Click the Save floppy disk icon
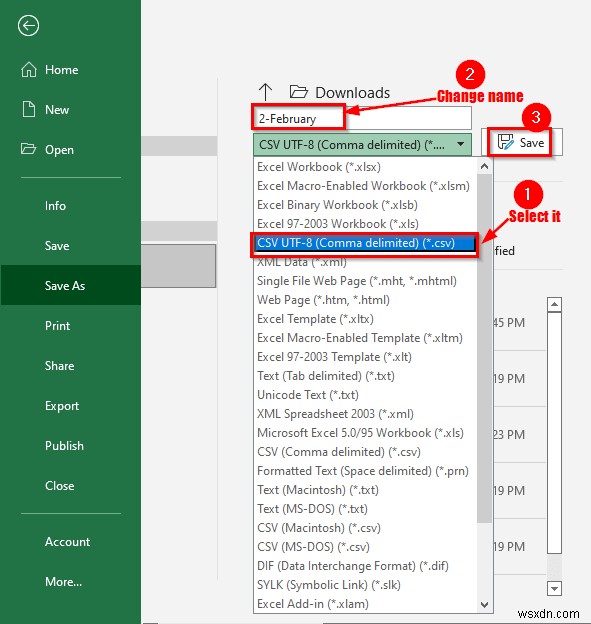The image size is (591, 624). tap(505, 142)
